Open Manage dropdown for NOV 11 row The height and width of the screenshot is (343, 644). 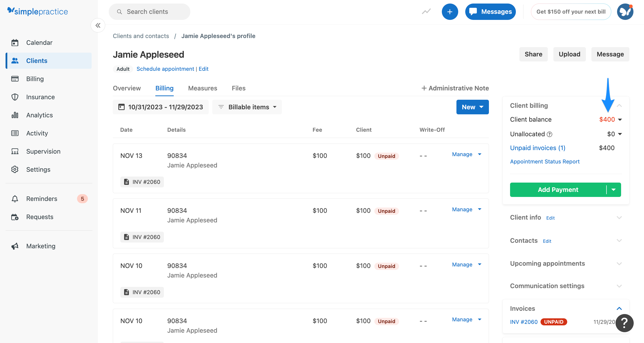(467, 209)
